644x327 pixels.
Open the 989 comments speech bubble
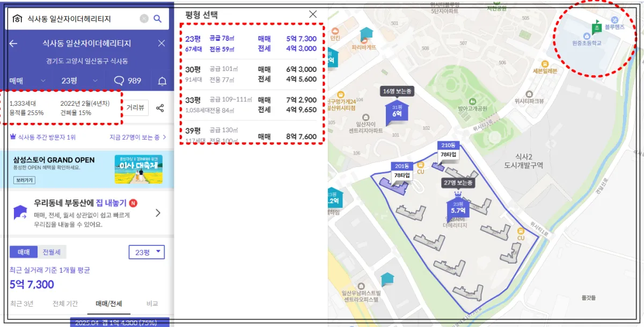tap(128, 81)
